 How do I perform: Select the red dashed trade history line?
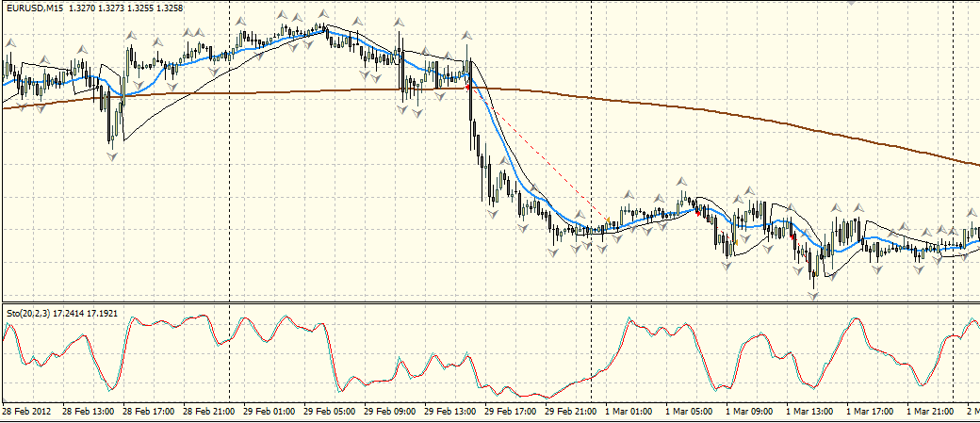point(537,154)
